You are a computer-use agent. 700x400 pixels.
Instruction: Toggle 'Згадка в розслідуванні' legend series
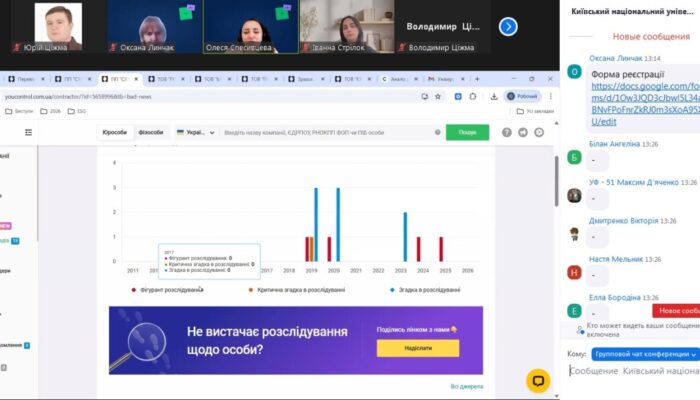click(x=424, y=290)
